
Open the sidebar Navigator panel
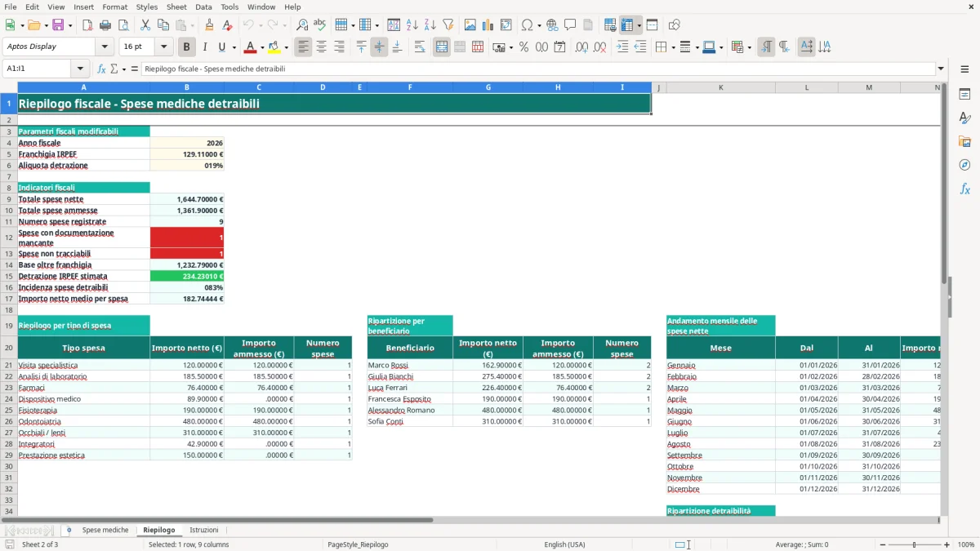pyautogui.click(x=964, y=165)
